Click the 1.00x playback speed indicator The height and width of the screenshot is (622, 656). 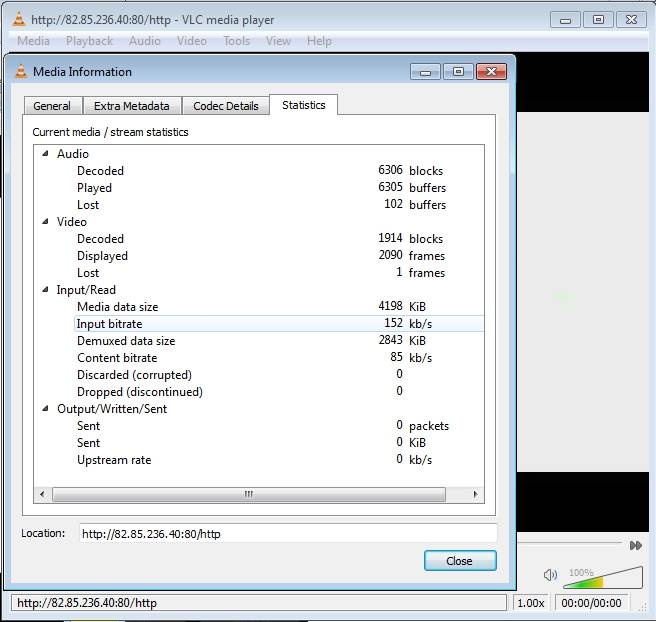pyautogui.click(x=530, y=603)
